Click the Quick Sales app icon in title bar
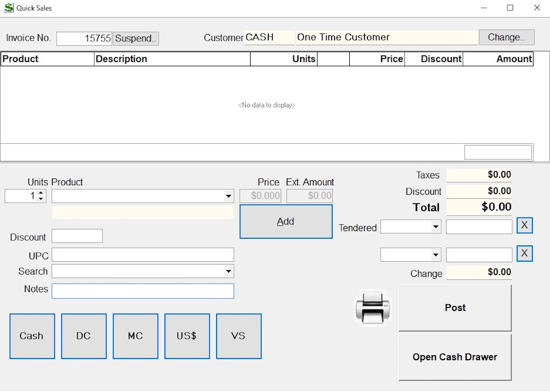This screenshot has height=392, width=550. 9,8
